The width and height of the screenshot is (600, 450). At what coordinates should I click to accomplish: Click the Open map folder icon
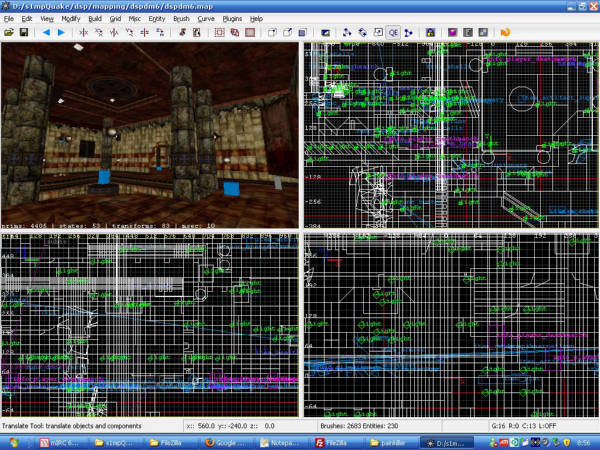(9, 33)
